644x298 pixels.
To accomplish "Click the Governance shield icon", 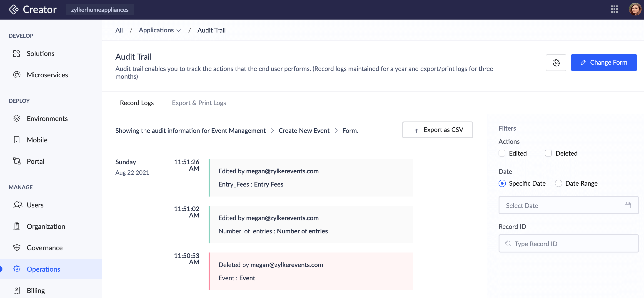I will coord(17,247).
